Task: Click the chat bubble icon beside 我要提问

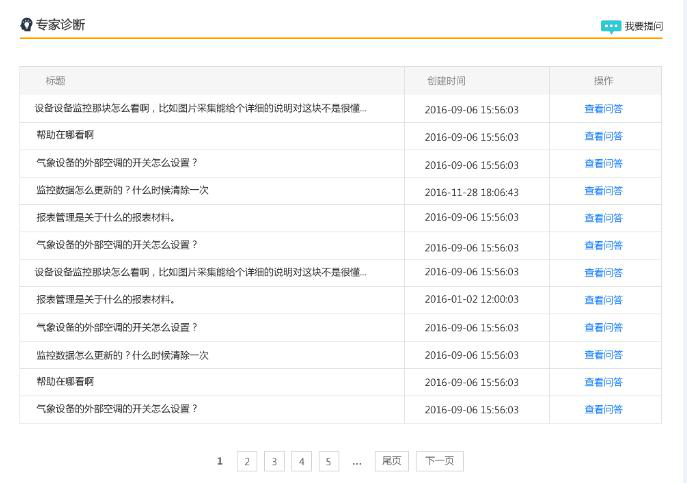Action: (x=610, y=27)
